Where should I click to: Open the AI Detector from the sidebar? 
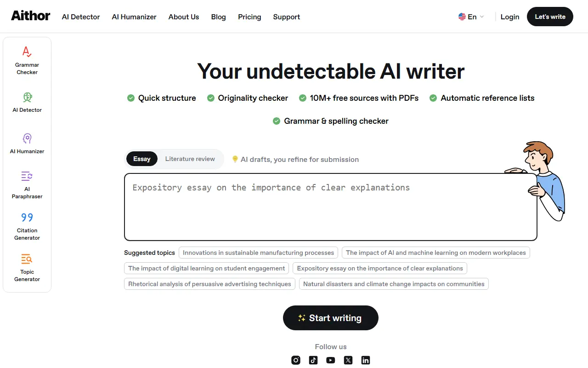[x=27, y=101]
